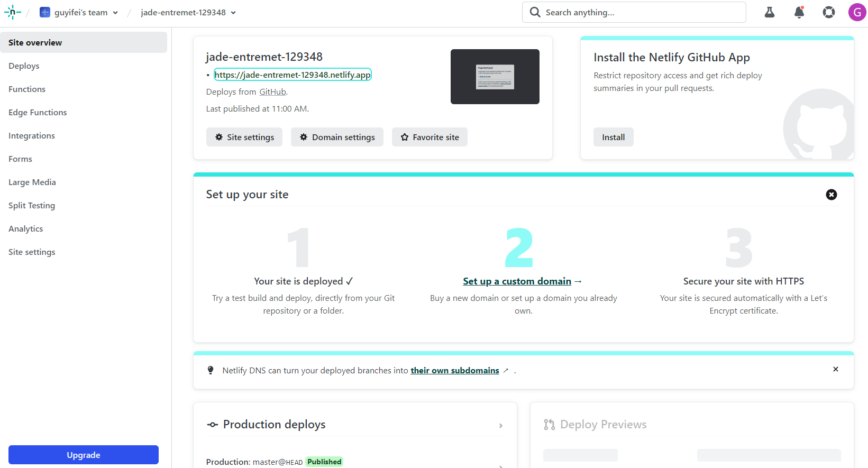Open Edge Functions page
This screenshot has height=468, width=868.
point(38,112)
